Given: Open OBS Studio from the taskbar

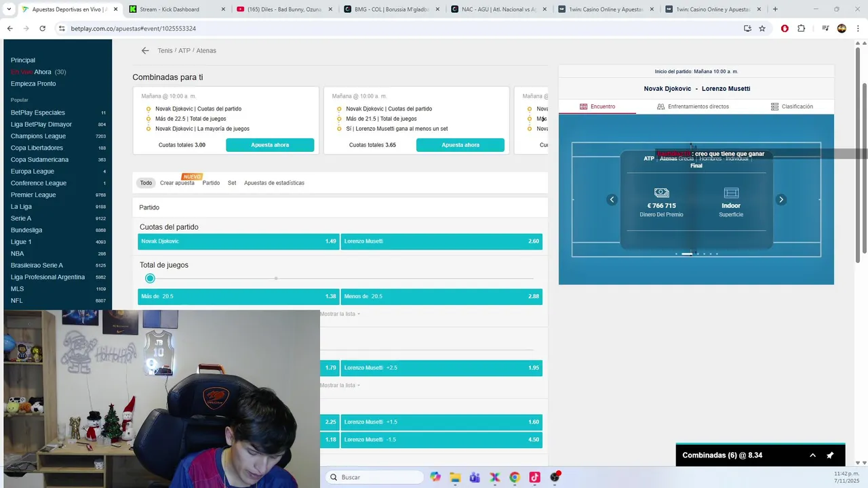Looking at the screenshot, I should (x=555, y=477).
